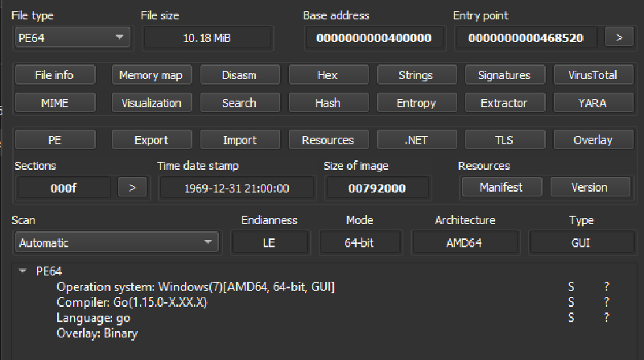Open the Memory map
The width and height of the screenshot is (644, 360).
click(151, 75)
